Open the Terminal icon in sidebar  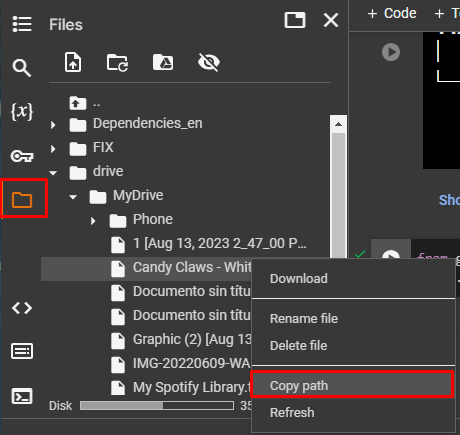click(22, 396)
